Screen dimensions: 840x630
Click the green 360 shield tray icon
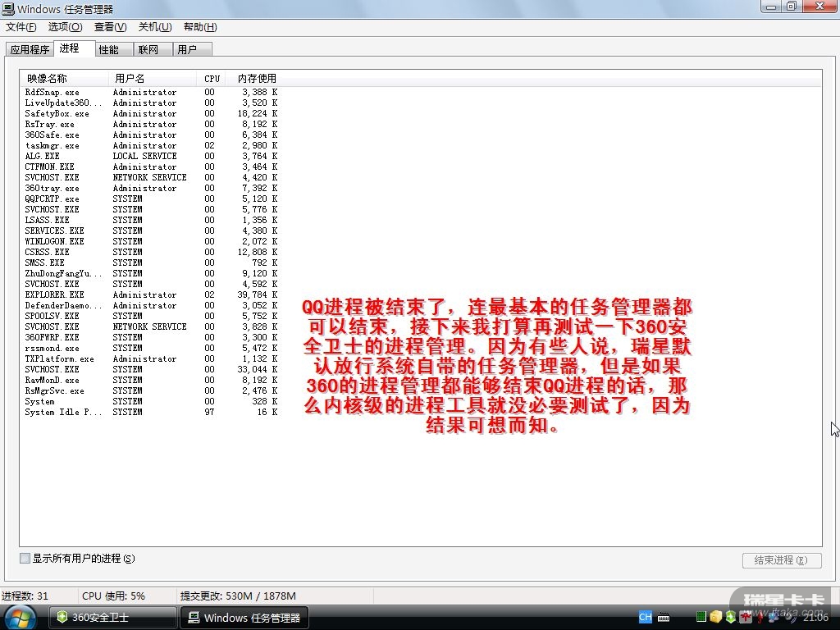731,617
